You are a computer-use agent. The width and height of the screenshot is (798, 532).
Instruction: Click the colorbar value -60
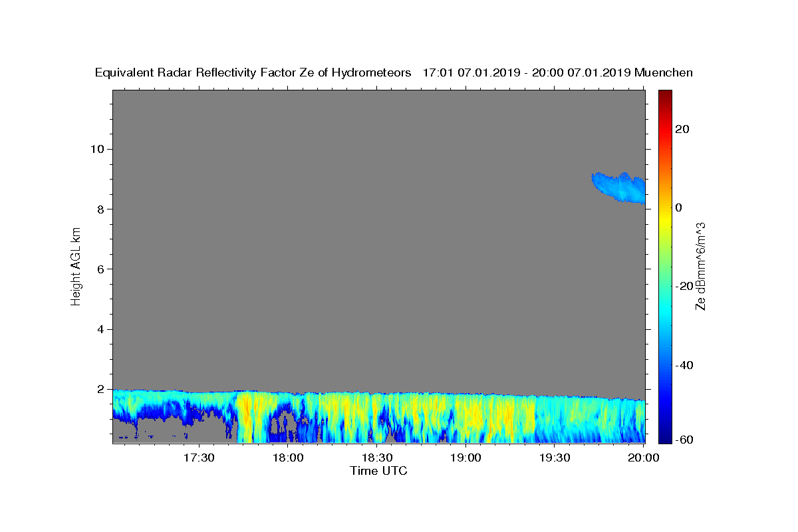pyautogui.click(x=685, y=440)
